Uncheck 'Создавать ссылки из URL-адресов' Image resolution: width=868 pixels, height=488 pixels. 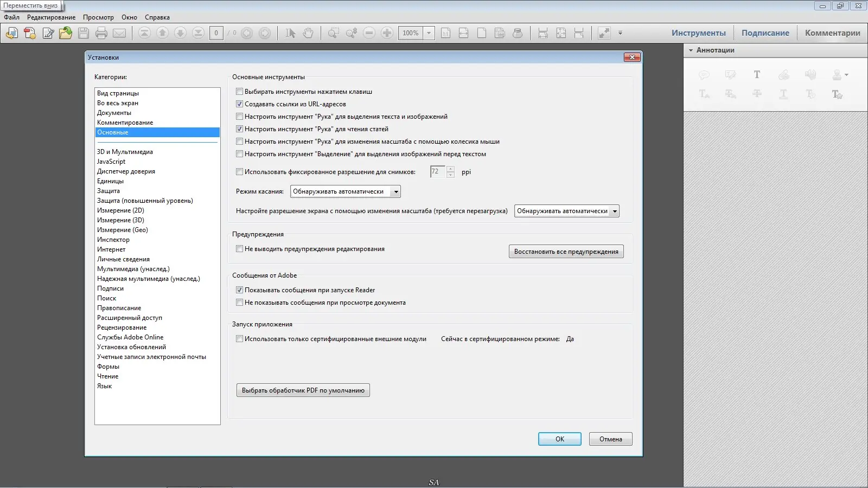pos(239,104)
